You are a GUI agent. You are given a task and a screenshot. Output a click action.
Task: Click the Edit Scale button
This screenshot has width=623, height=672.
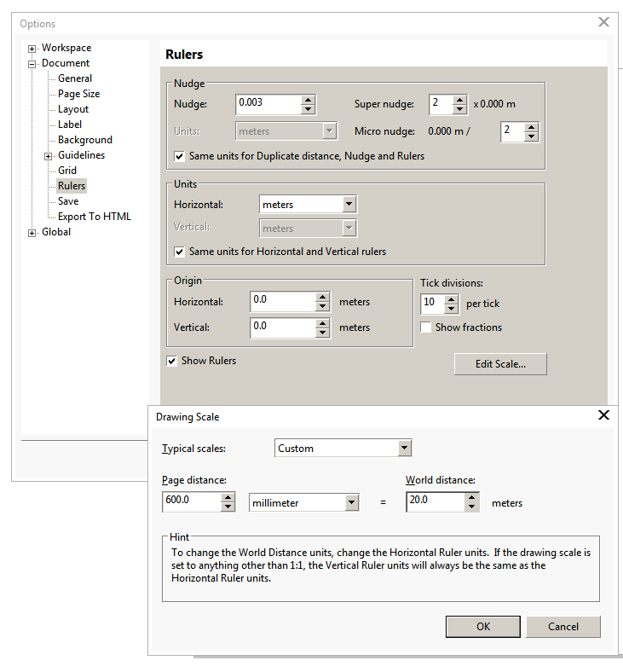(500, 364)
